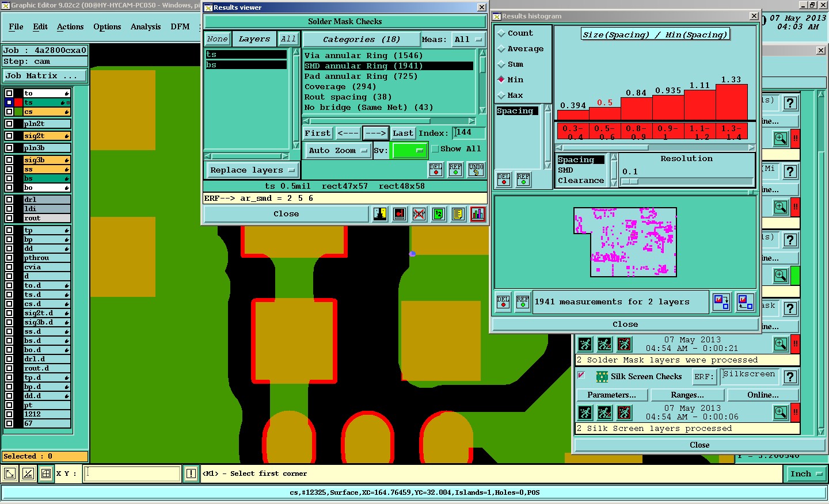
Task: Open the Inch units dropdown
Action: click(x=806, y=474)
